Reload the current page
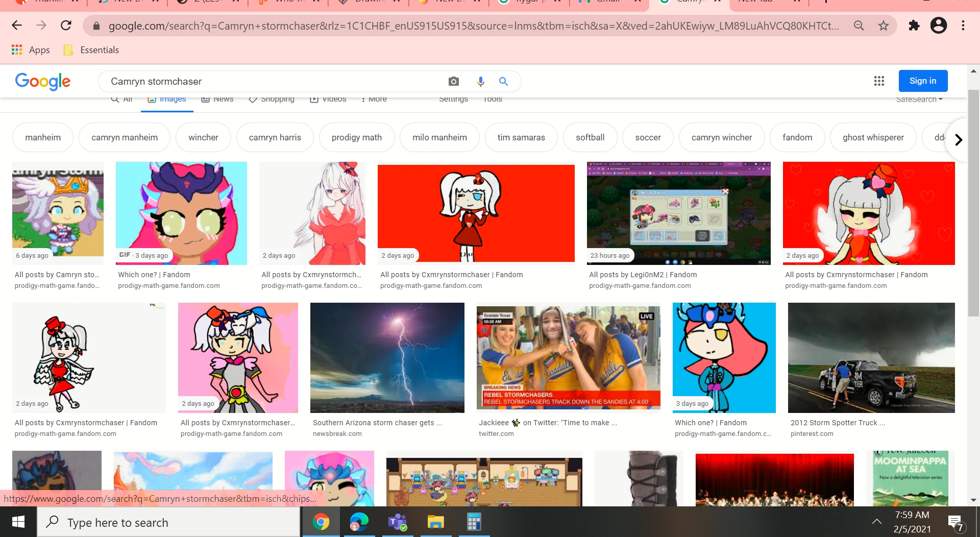 (x=66, y=26)
